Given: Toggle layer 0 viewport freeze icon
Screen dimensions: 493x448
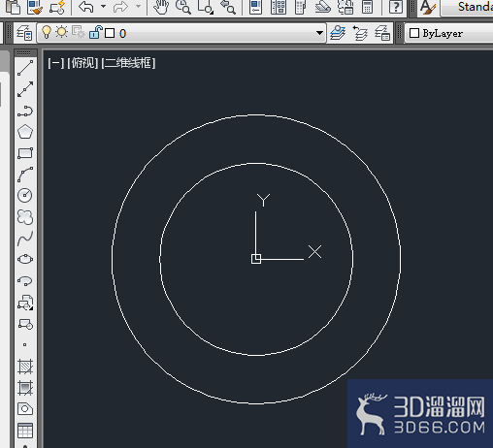Looking at the screenshot, I should point(79,32).
